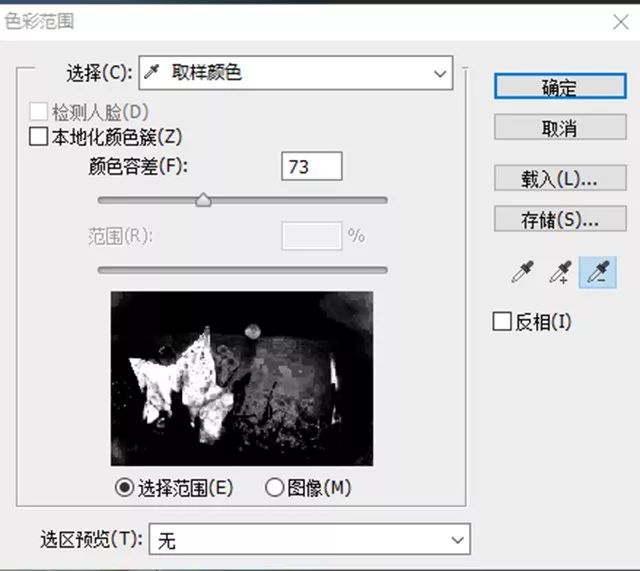The width and height of the screenshot is (640, 571).
Task: Choose the 图像(M) radio button
Action: click(274, 487)
